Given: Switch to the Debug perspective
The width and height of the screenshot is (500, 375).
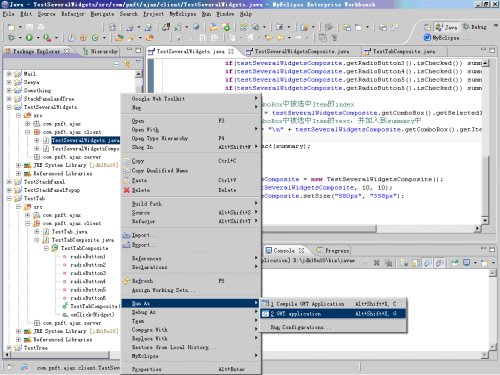Looking at the screenshot, I should (x=474, y=27).
